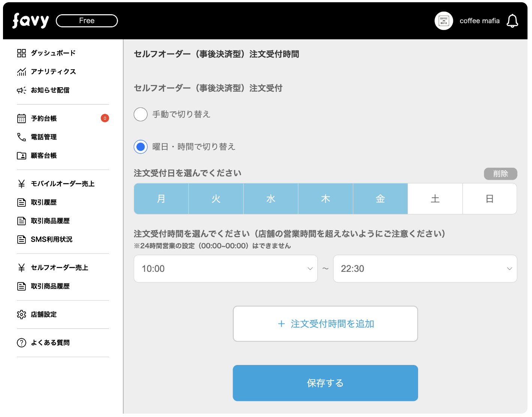Click the dashboard grid icon

point(21,53)
